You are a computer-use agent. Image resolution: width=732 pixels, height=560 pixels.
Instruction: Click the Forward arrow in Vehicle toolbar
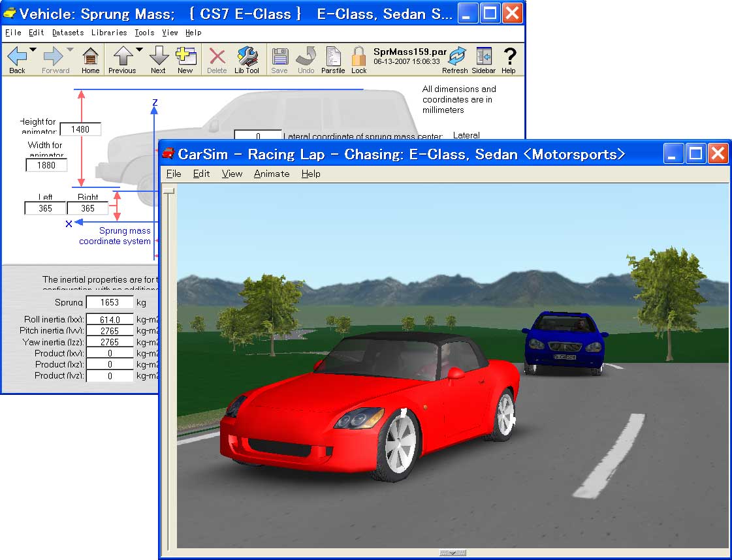[x=53, y=57]
